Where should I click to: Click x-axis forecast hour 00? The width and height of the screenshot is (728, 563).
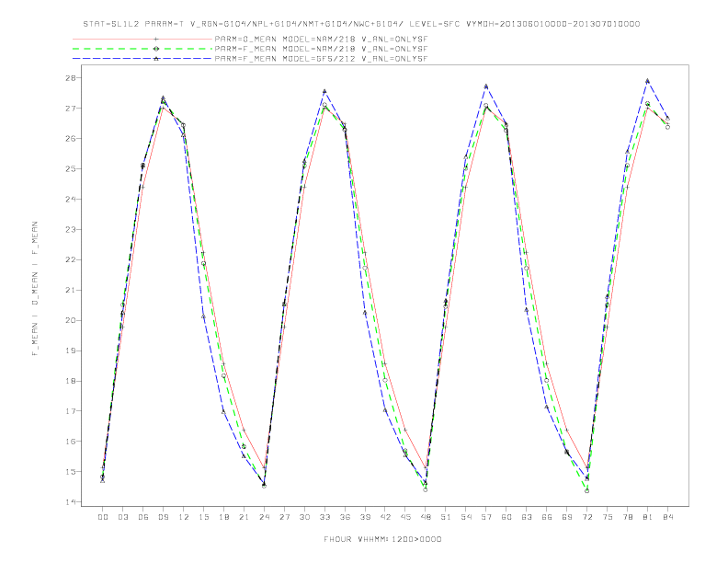103,517
